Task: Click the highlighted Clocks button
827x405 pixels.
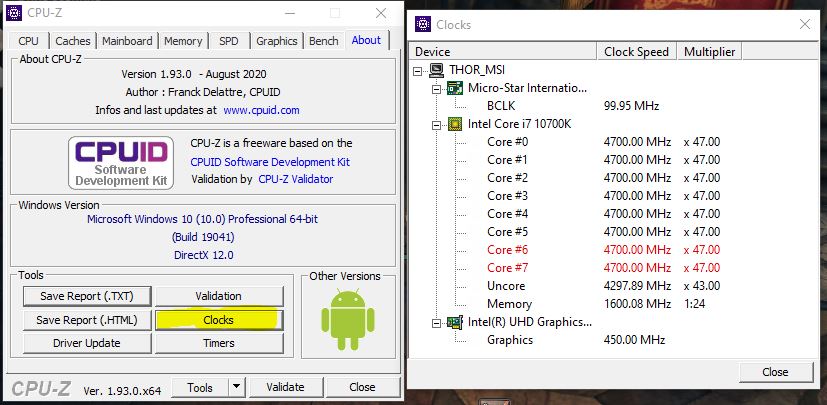Action: [x=218, y=320]
